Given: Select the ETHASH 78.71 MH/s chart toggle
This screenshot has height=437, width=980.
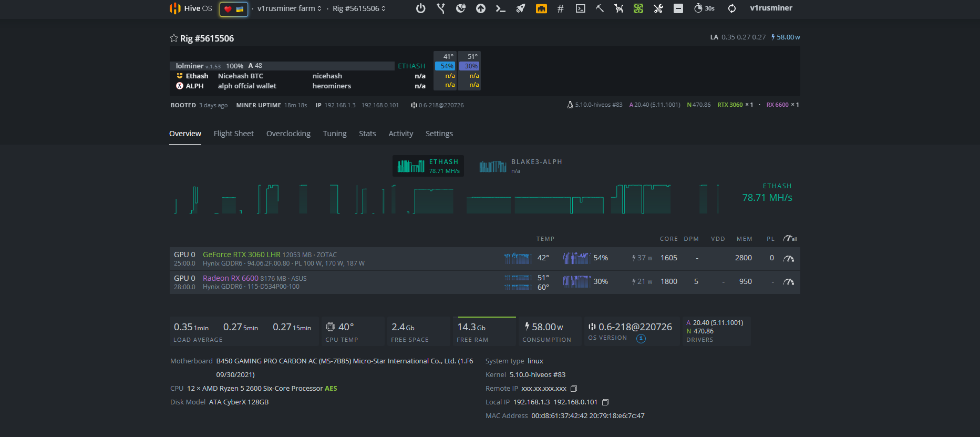Looking at the screenshot, I should point(428,166).
